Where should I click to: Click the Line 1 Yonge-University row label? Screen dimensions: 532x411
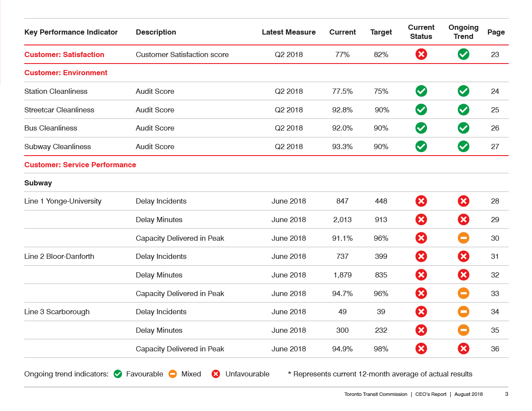[x=63, y=201]
